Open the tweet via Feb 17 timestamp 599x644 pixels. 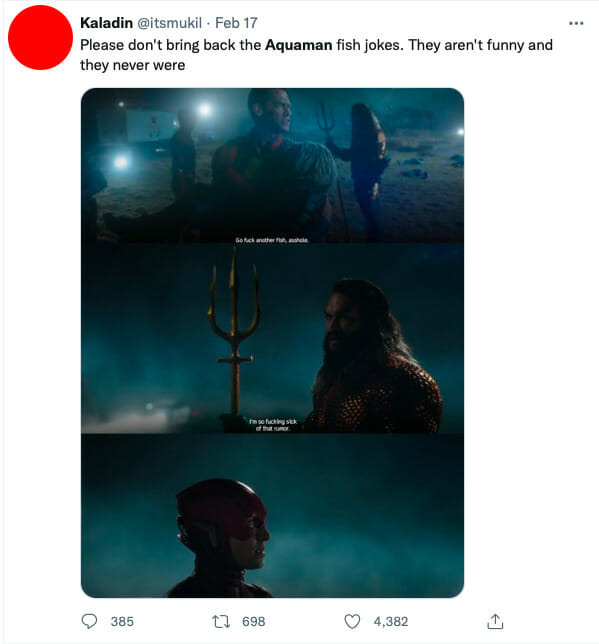pyautogui.click(x=236, y=23)
